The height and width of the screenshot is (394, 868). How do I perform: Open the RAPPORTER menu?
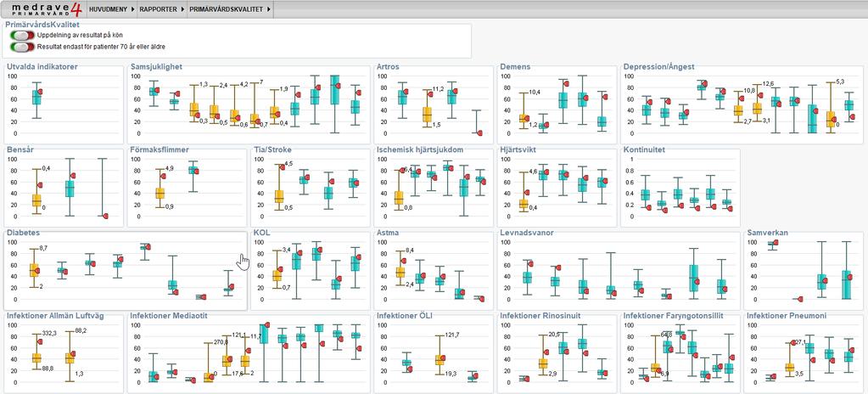click(159, 9)
